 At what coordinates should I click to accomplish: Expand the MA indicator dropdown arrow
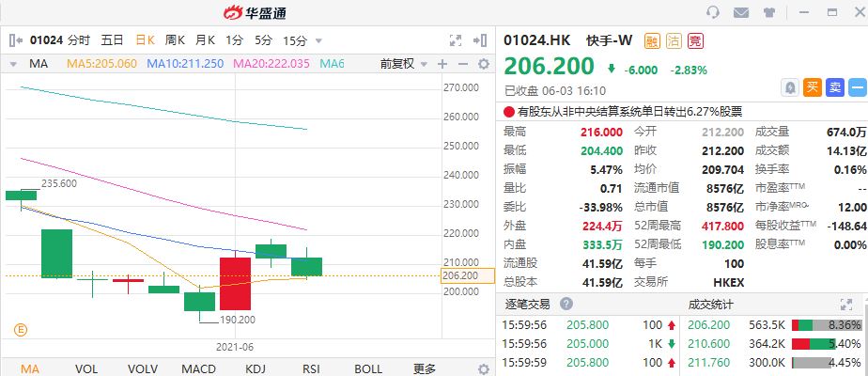click(13, 64)
